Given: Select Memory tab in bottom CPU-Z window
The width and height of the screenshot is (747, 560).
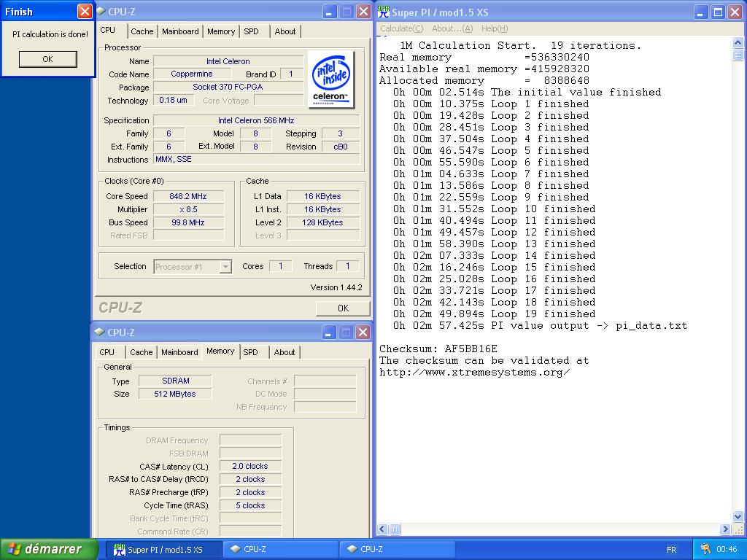Looking at the screenshot, I should click(x=220, y=351).
